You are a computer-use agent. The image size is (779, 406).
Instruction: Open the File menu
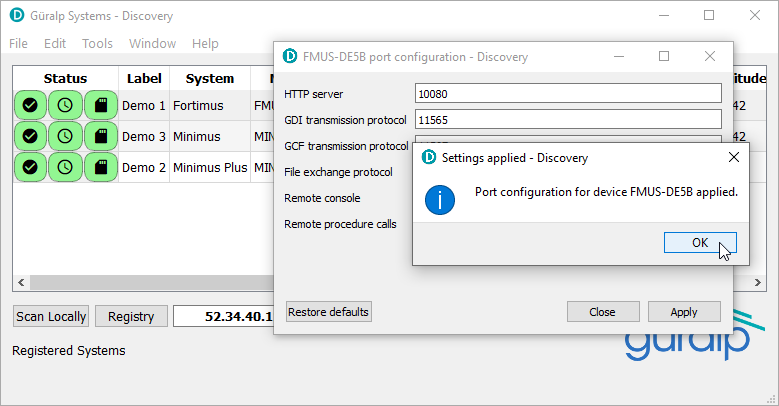point(18,44)
